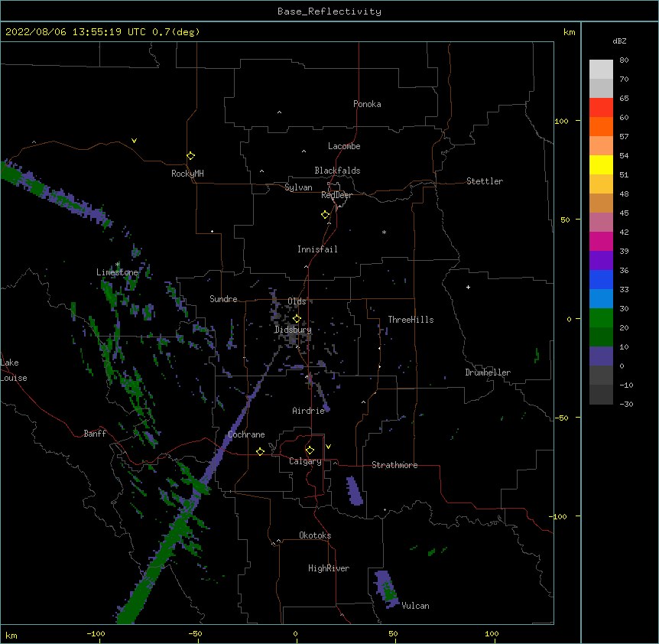The height and width of the screenshot is (644, 659).
Task: Select the yellow diamond marker between Olds and Didsbury
Action: 297,318
